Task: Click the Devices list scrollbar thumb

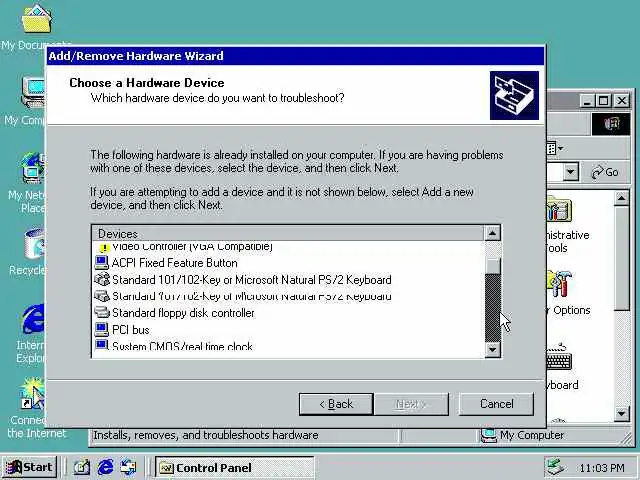Action: pos(493,266)
